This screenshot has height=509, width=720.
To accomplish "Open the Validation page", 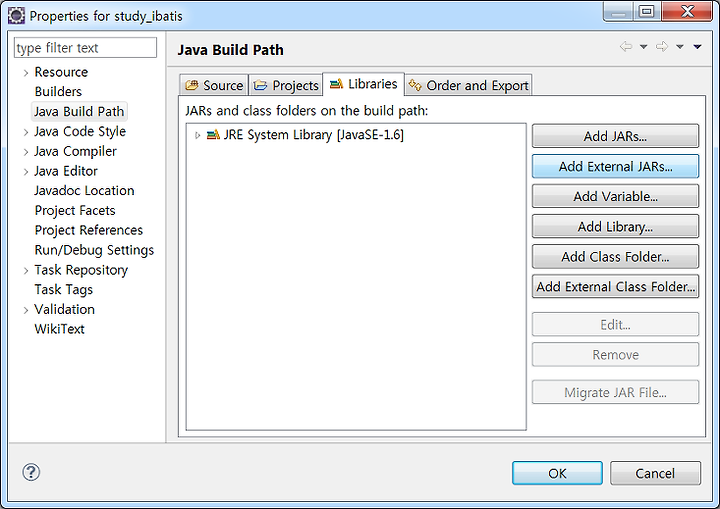I will coord(64,309).
